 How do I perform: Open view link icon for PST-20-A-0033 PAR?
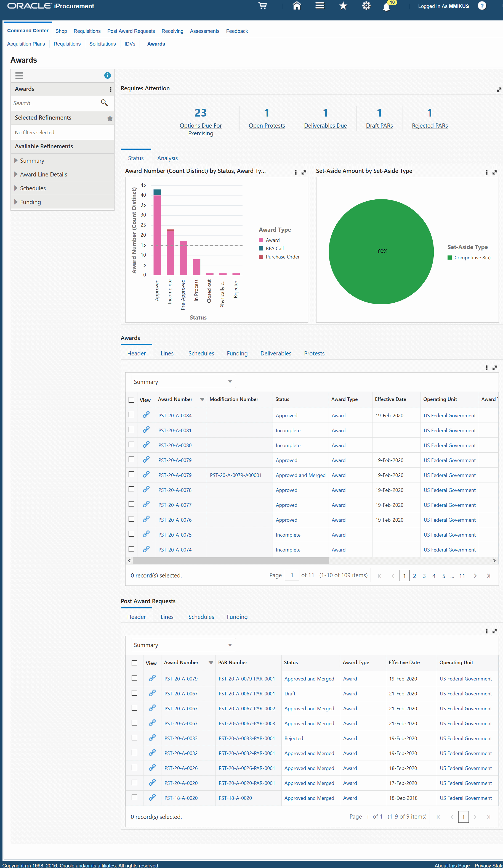(x=152, y=737)
